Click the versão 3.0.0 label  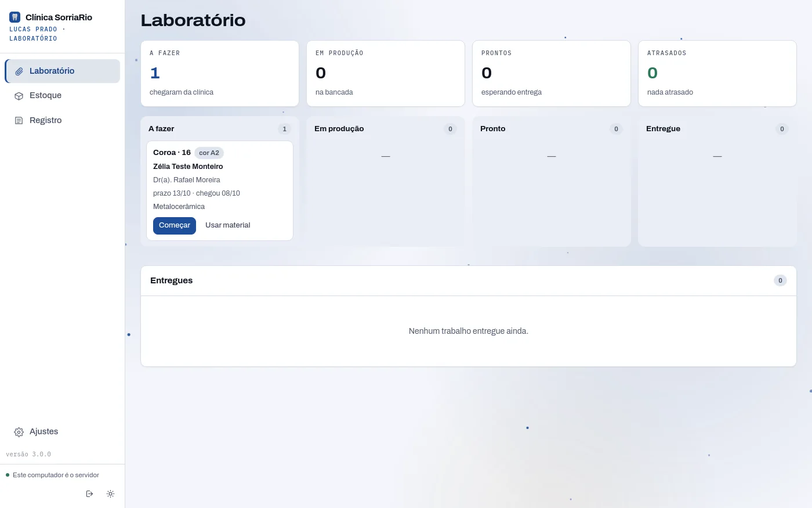tap(28, 454)
